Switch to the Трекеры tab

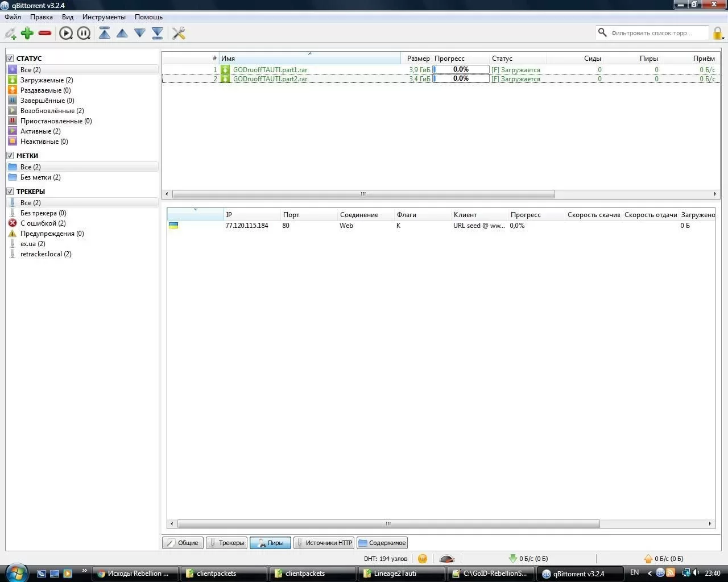(x=227, y=543)
